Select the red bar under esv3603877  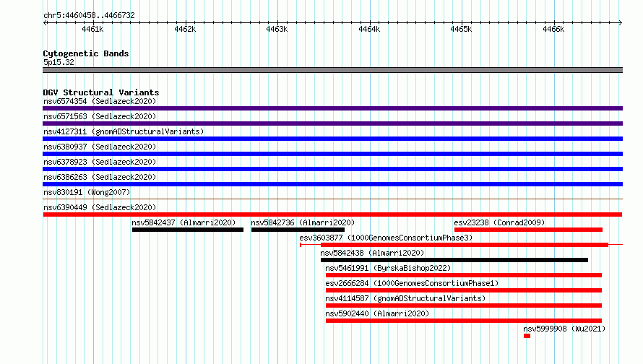pos(465,245)
